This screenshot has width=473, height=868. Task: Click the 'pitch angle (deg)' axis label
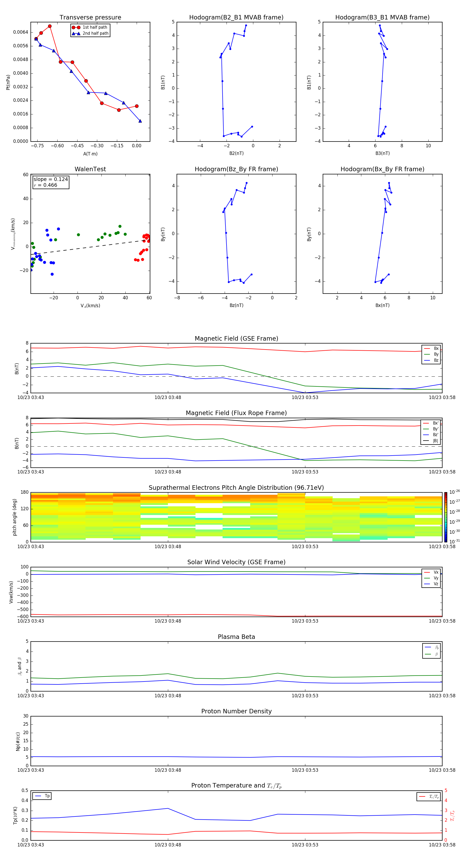pos(14,517)
